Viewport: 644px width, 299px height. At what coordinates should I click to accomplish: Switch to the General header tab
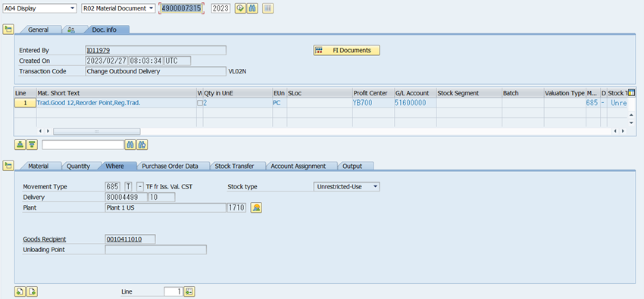click(x=38, y=30)
